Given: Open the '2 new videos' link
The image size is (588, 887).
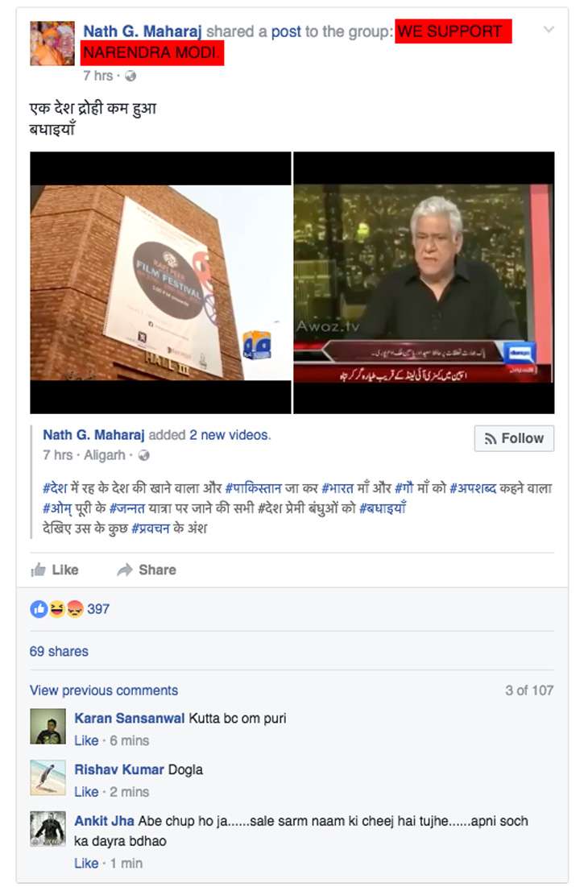Looking at the screenshot, I should (230, 435).
